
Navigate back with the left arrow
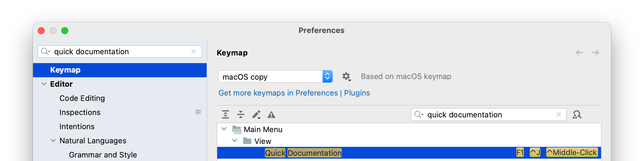[580, 52]
